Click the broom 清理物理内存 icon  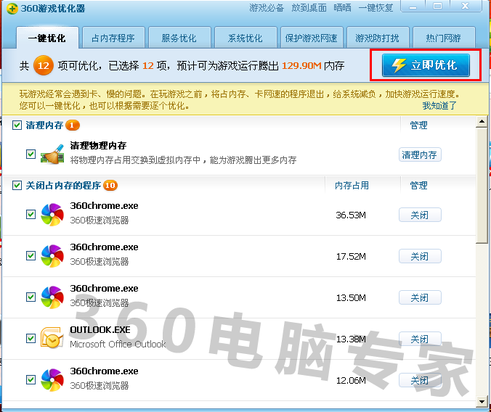tap(52, 154)
